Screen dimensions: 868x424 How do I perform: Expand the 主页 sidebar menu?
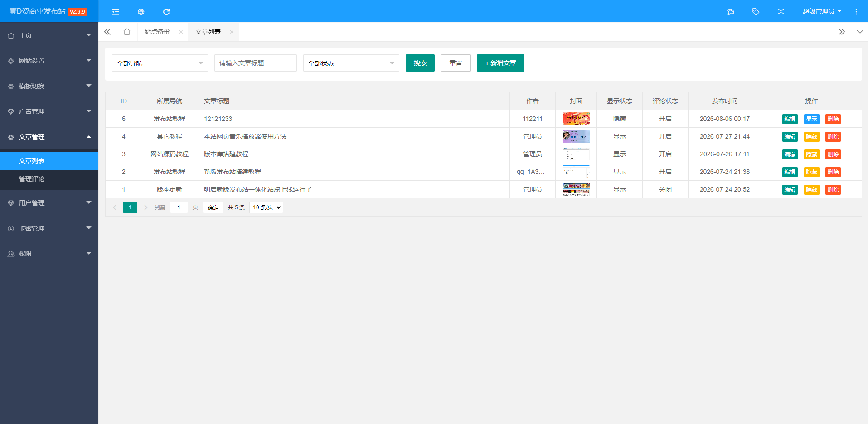[49, 35]
